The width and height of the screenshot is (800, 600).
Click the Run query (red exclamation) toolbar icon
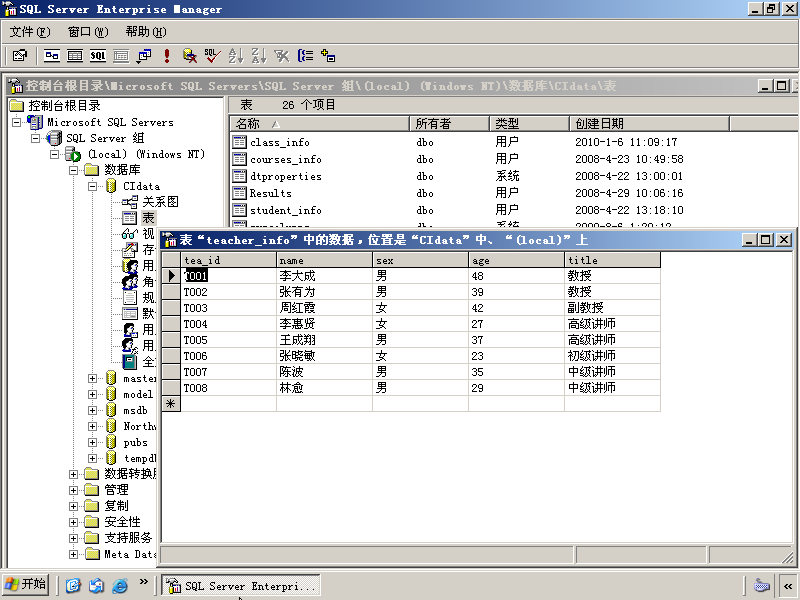pyautogui.click(x=167, y=56)
